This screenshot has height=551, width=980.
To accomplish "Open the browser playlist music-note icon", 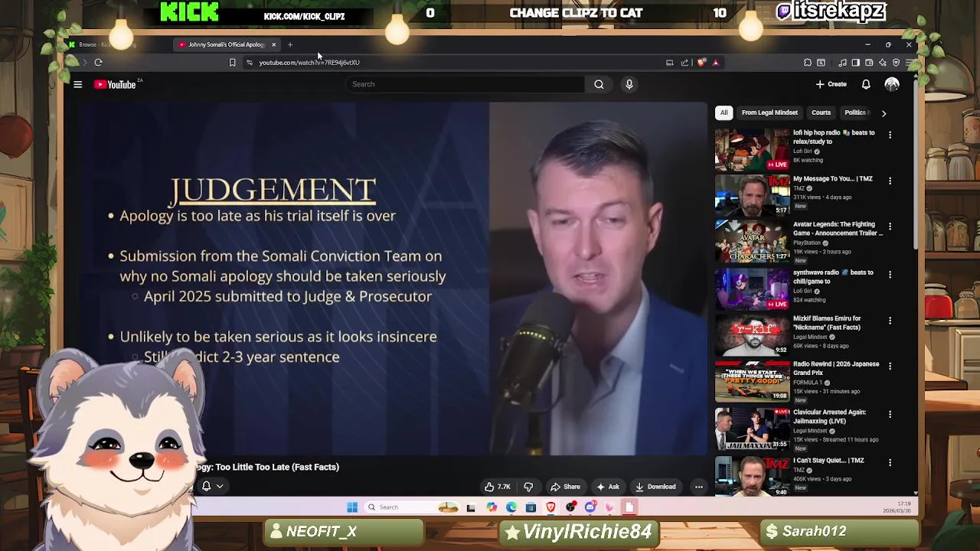I will [842, 63].
